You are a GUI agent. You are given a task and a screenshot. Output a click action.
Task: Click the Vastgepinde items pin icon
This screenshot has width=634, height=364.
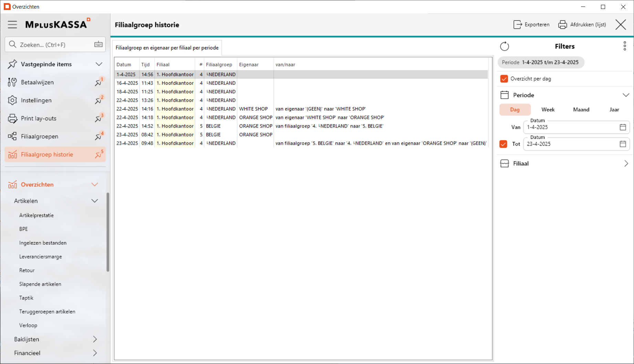pos(12,64)
